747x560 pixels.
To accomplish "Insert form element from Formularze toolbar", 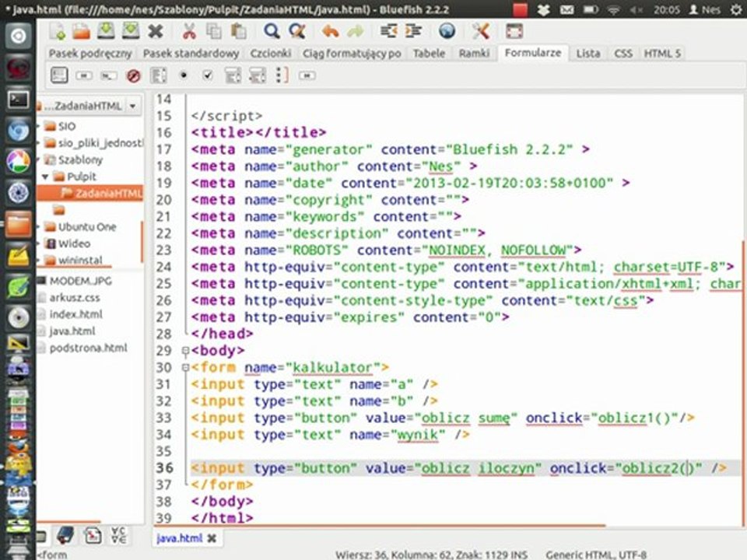I will (59, 75).
